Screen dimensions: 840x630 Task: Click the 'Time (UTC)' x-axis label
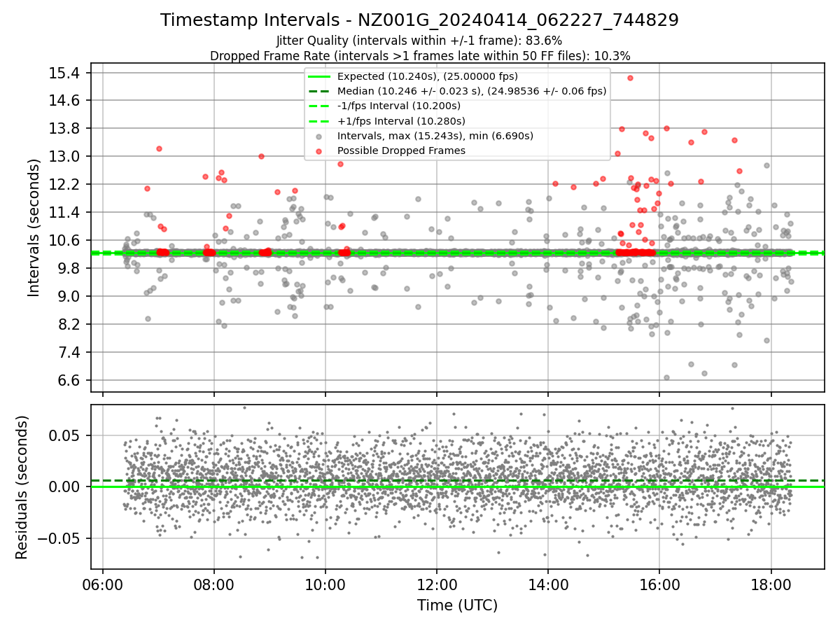click(x=458, y=605)
